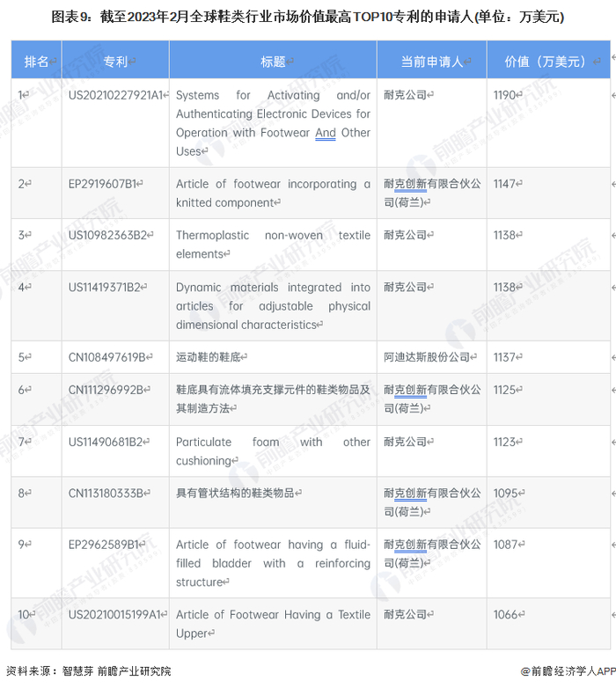Click the title 具有管状结构的鞋类物品
The image size is (616, 688).
pos(235,494)
